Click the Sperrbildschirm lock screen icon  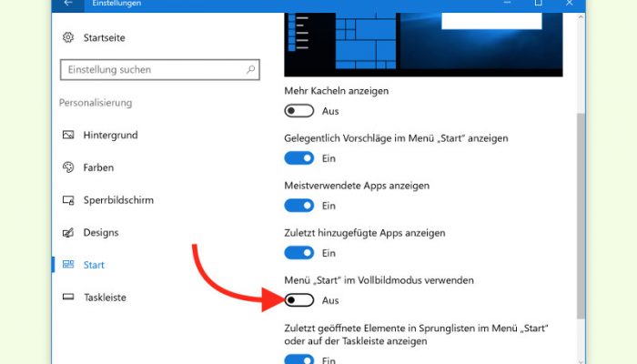tap(68, 200)
